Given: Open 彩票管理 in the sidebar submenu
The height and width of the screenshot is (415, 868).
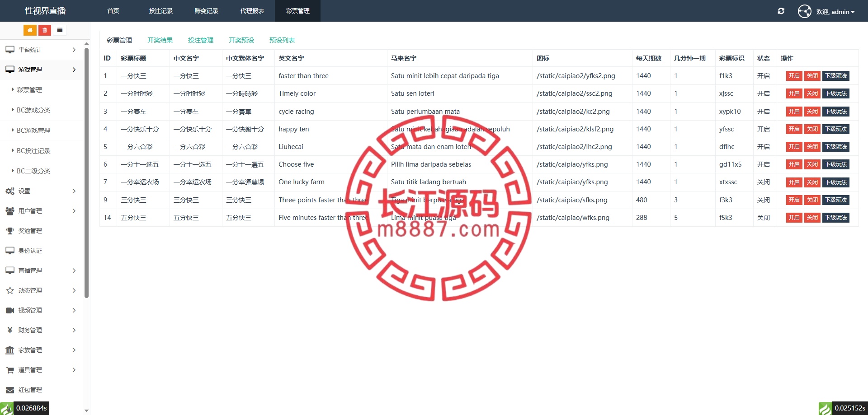Looking at the screenshot, I should [x=29, y=90].
